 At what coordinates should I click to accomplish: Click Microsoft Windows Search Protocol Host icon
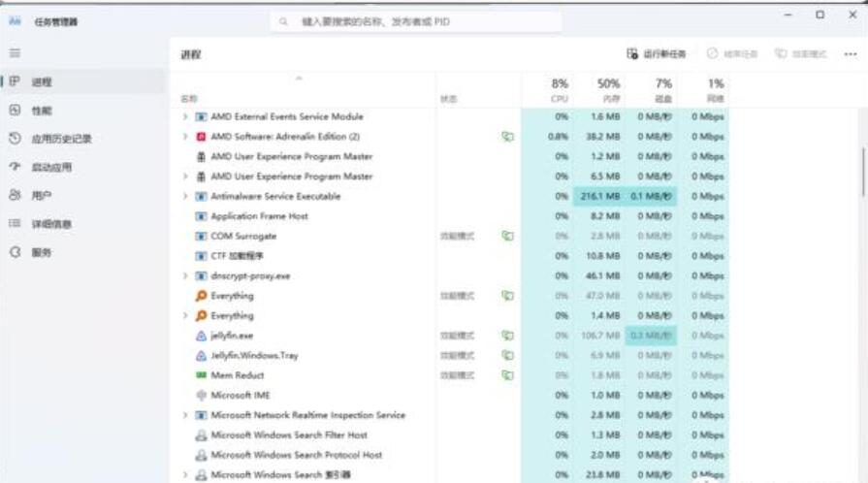click(201, 455)
